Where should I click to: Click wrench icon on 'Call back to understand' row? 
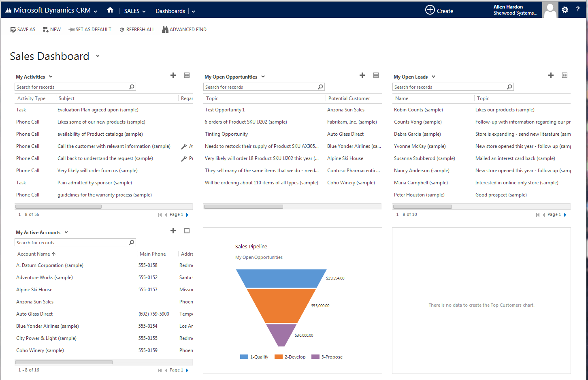pos(184,158)
